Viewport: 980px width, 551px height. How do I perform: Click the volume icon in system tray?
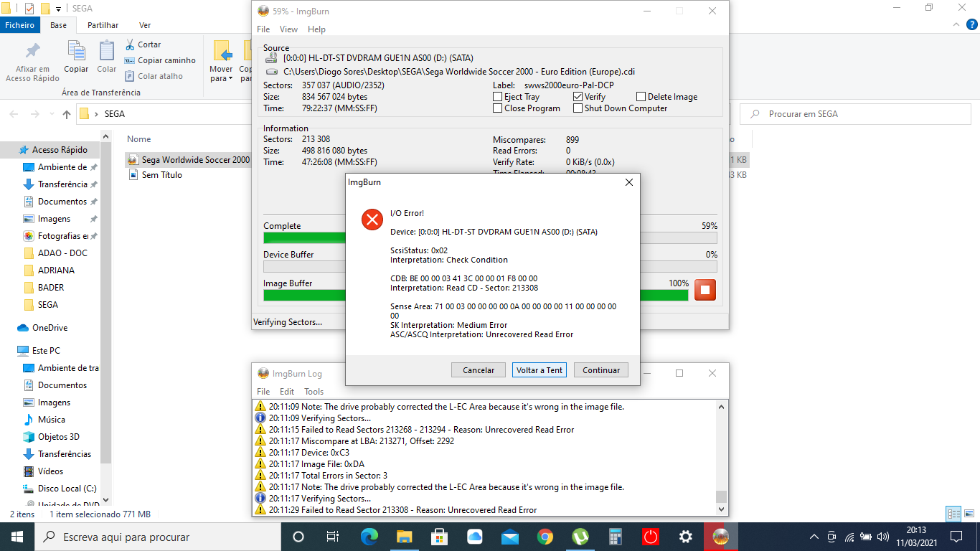coord(883,537)
